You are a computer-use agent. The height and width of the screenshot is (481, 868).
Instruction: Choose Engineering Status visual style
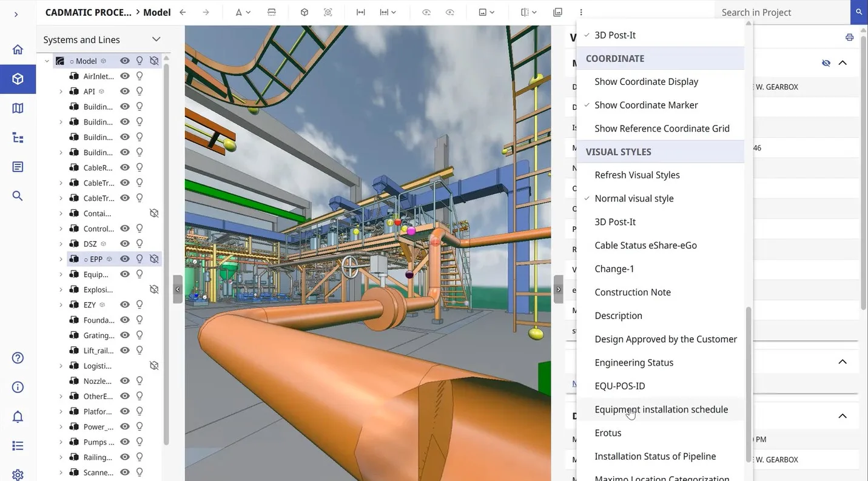coord(634,363)
